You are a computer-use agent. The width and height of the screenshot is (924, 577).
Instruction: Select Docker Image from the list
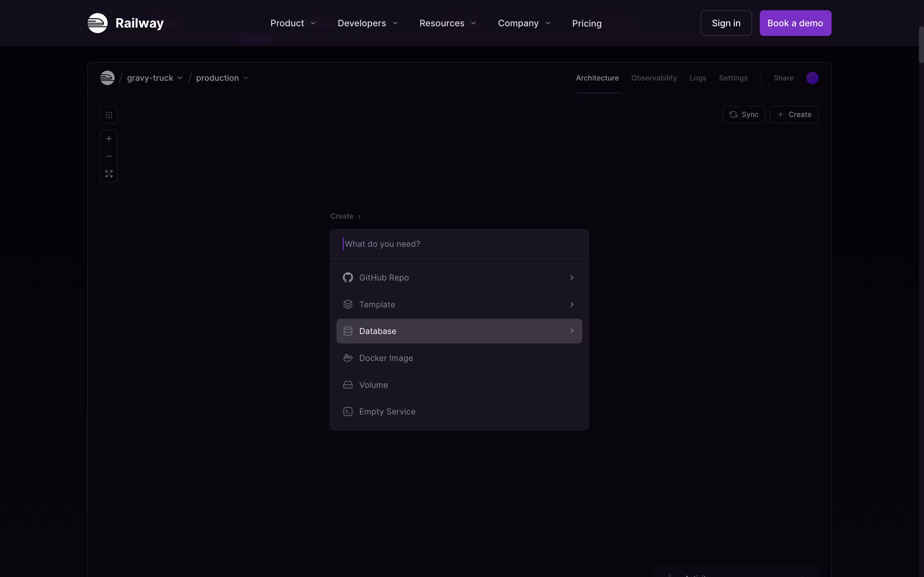[459, 358]
